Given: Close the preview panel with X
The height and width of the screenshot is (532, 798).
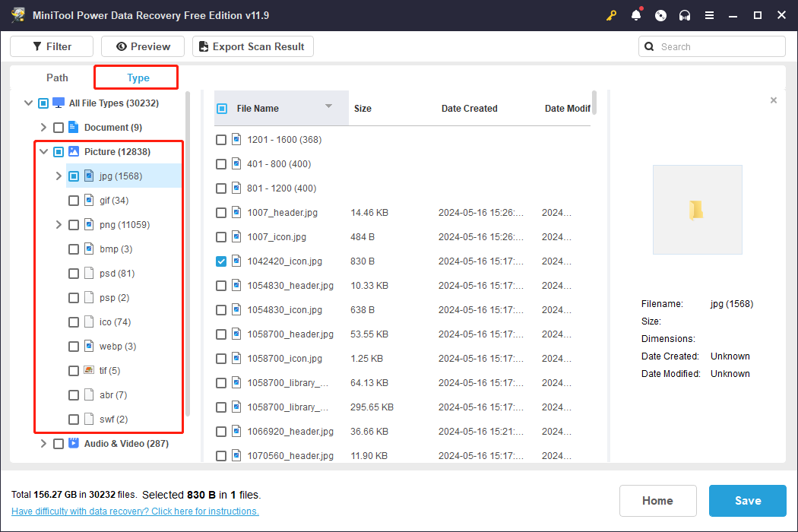Looking at the screenshot, I should click(x=774, y=100).
